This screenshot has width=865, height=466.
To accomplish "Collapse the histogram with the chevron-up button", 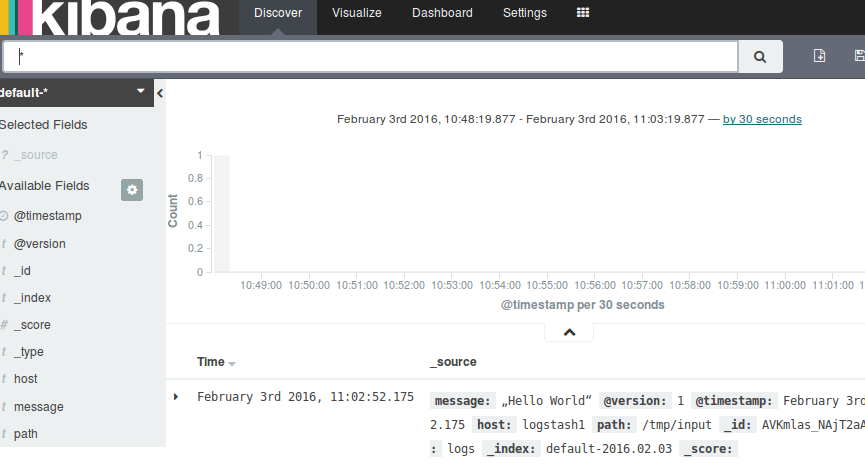I will (569, 332).
